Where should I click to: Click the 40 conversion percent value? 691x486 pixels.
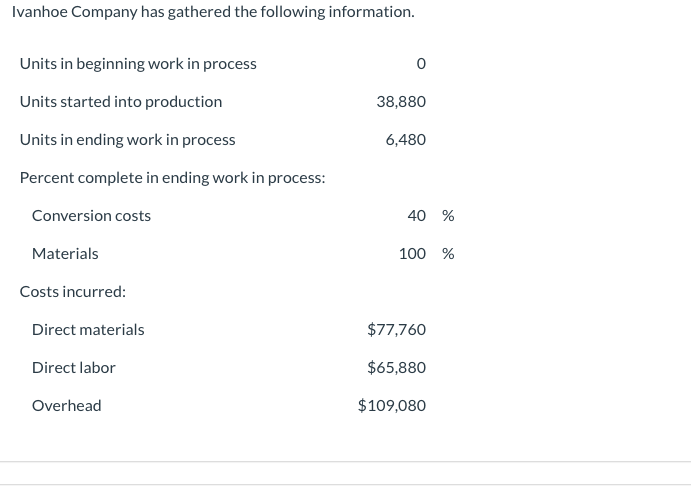click(416, 216)
